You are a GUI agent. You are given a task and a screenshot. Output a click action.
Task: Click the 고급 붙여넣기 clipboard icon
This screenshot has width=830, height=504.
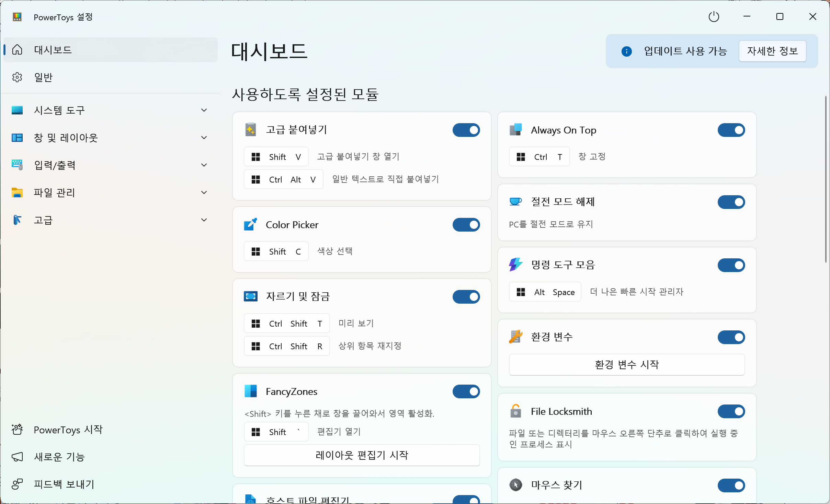point(251,130)
